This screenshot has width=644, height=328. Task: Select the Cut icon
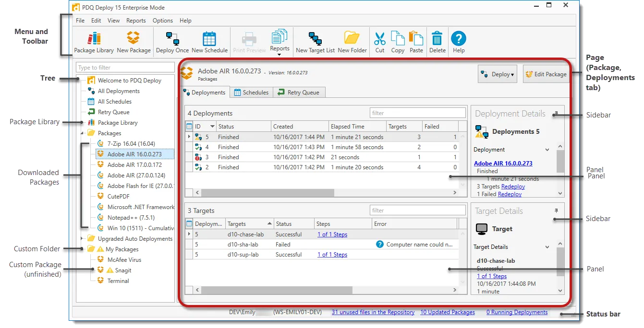coord(379,42)
